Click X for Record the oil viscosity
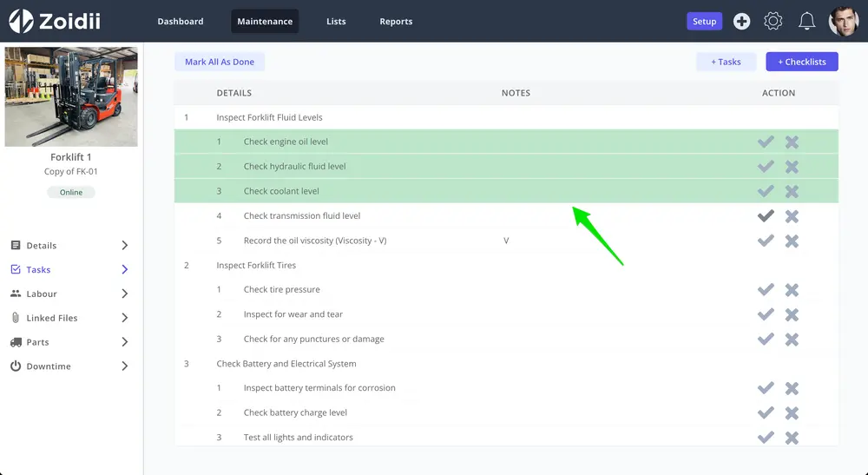This screenshot has height=475, width=868. pos(792,241)
